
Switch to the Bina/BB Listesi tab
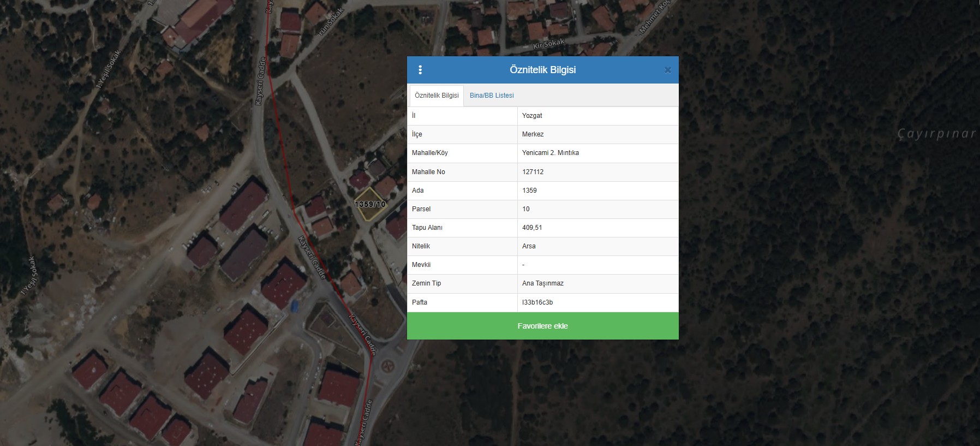[x=492, y=96]
